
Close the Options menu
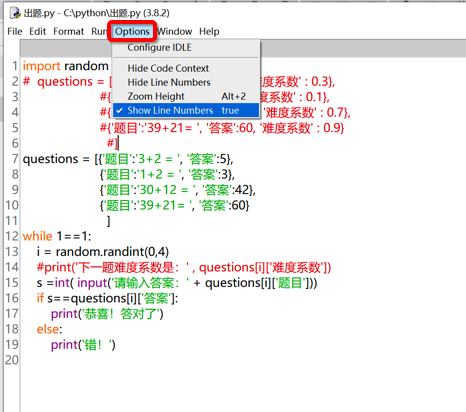tap(132, 31)
